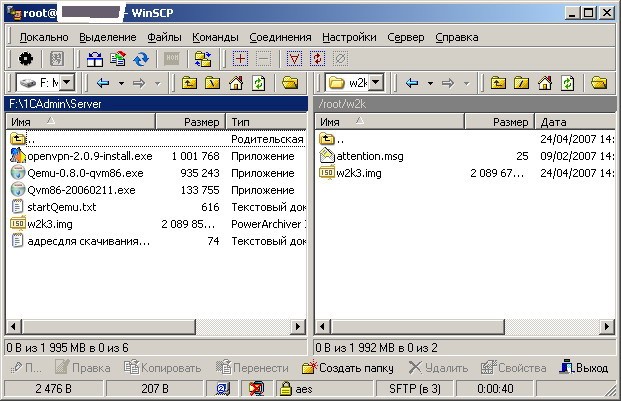Sort local files by Размер column
The height and width of the screenshot is (401, 621).
point(190,122)
